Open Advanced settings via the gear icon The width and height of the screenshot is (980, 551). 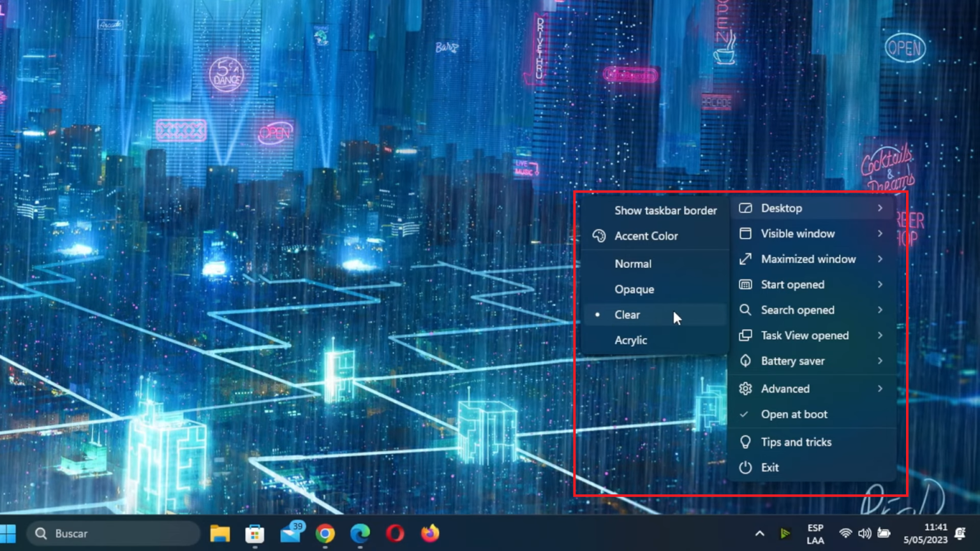click(x=745, y=388)
